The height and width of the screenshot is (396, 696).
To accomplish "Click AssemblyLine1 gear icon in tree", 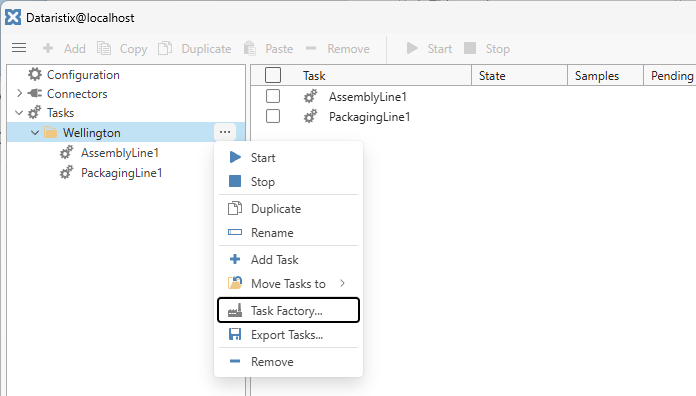I will (67, 152).
